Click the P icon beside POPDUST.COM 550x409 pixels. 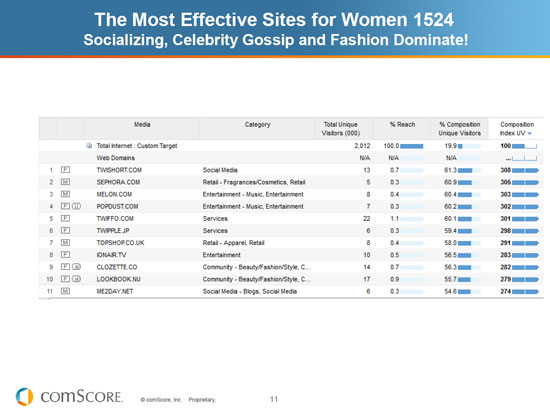pyautogui.click(x=65, y=206)
